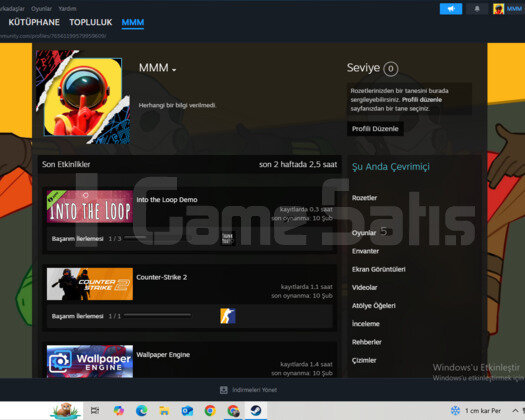Image resolution: width=525 pixels, height=420 pixels.
Task: Open the TOPLULUK tab
Action: click(90, 22)
